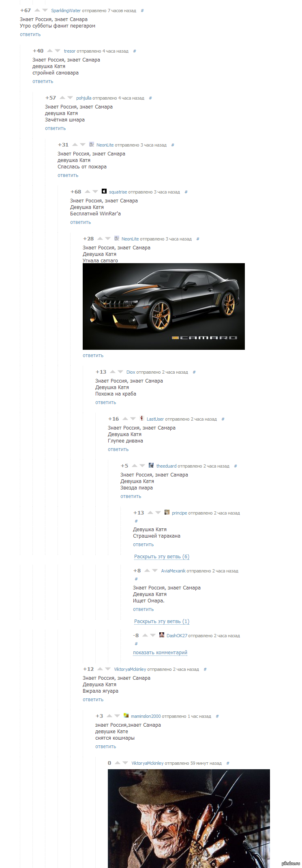This screenshot has height=868, width=302.
Task: Expand the hidden branch with 6 replies
Action: [162, 557]
